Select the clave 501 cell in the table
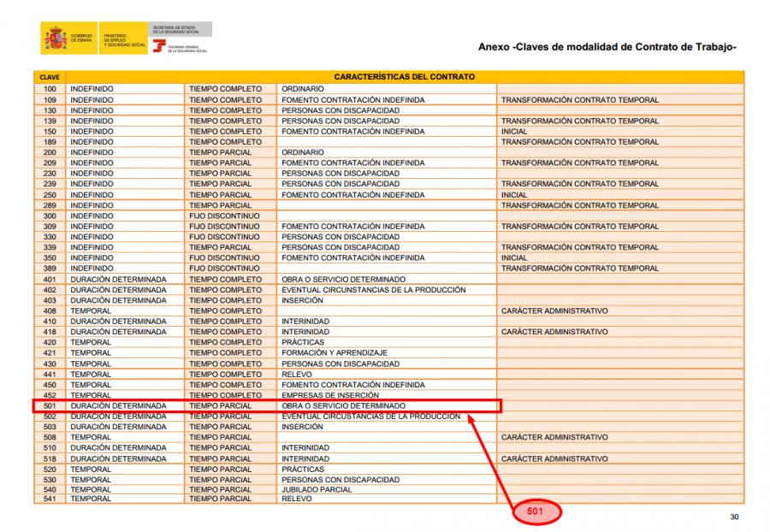 [50, 405]
